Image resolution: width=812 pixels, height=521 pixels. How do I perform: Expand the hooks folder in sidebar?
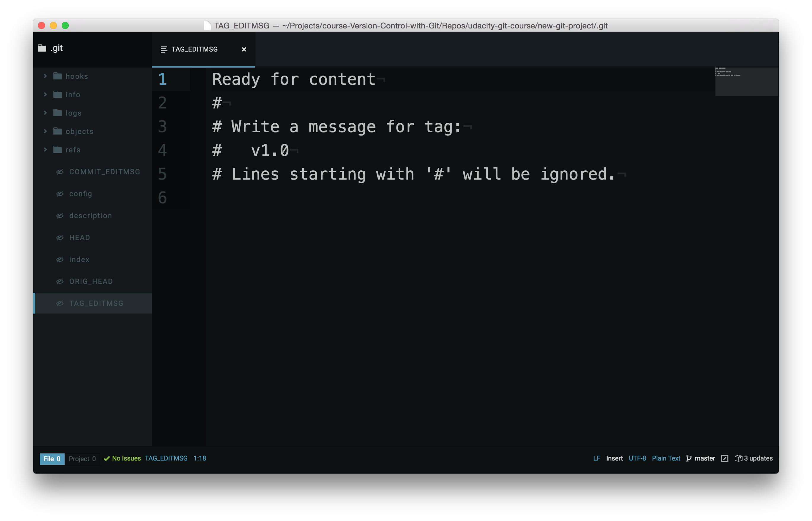pyautogui.click(x=46, y=76)
